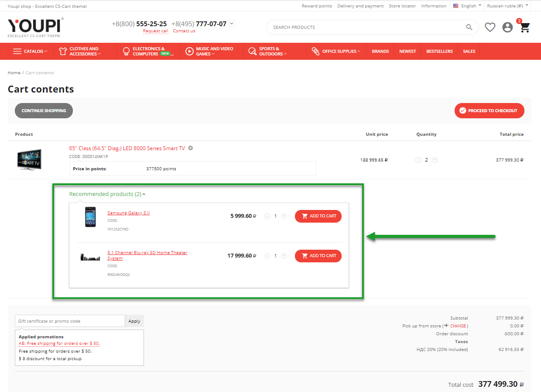Screen dimensions: 541x392
Task: Open Office Supplies menu
Action: [336, 51]
